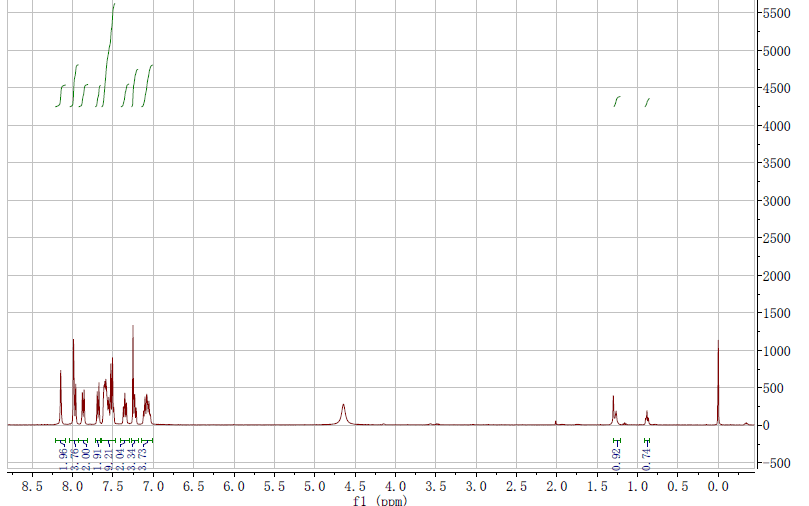Select the 3.76 integral value label
The height and width of the screenshot is (506, 809).
pyautogui.click(x=74, y=460)
